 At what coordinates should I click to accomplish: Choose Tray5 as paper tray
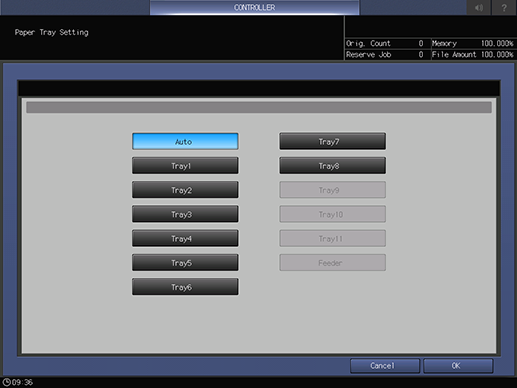185,263
